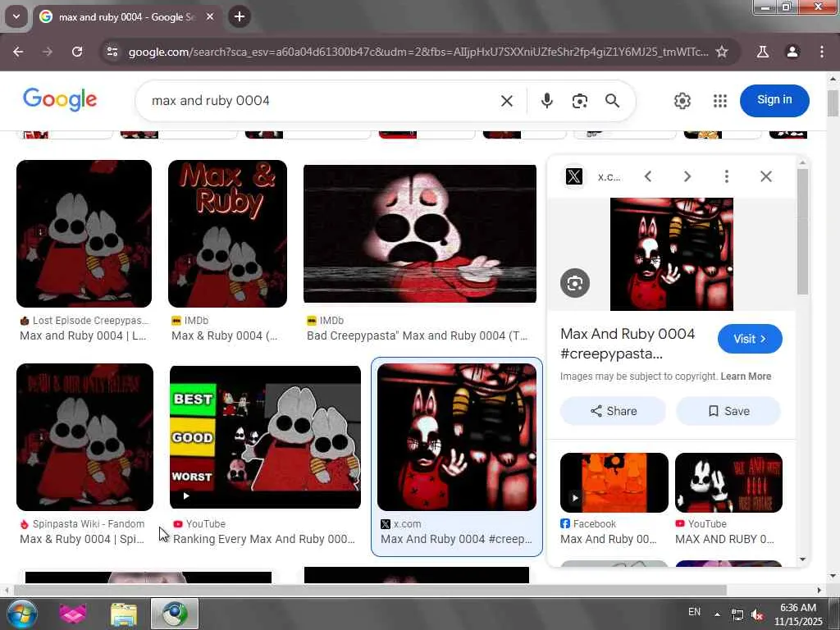
Task: Open the Google apps grid
Action: [x=720, y=101]
